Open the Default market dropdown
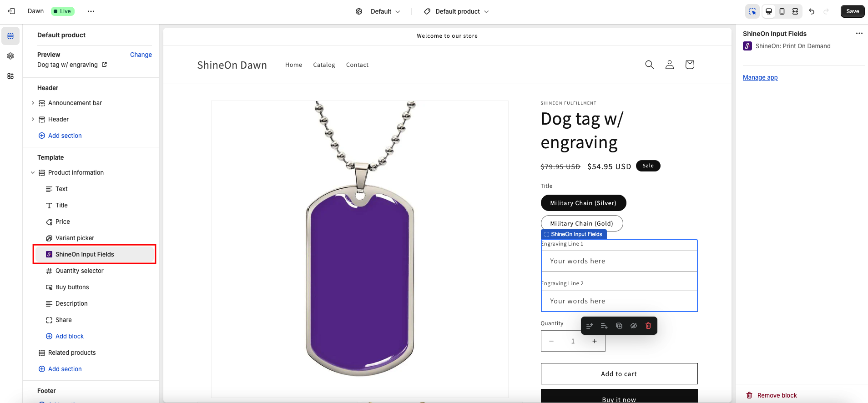868x403 pixels. pyautogui.click(x=378, y=11)
